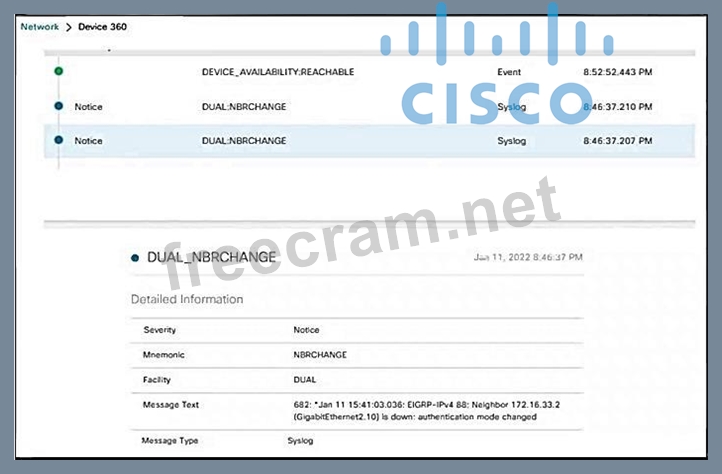Click the Detailed Information heading

187,299
